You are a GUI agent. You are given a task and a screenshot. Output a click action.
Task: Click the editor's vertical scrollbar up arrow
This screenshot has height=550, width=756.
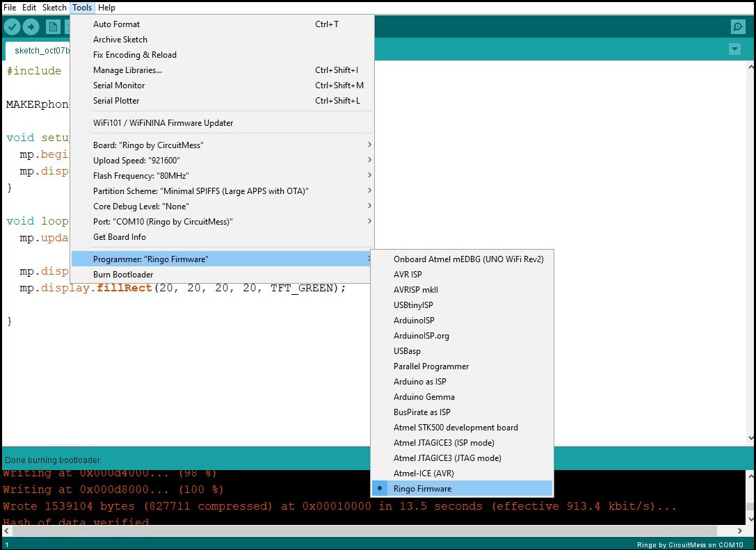(x=750, y=66)
